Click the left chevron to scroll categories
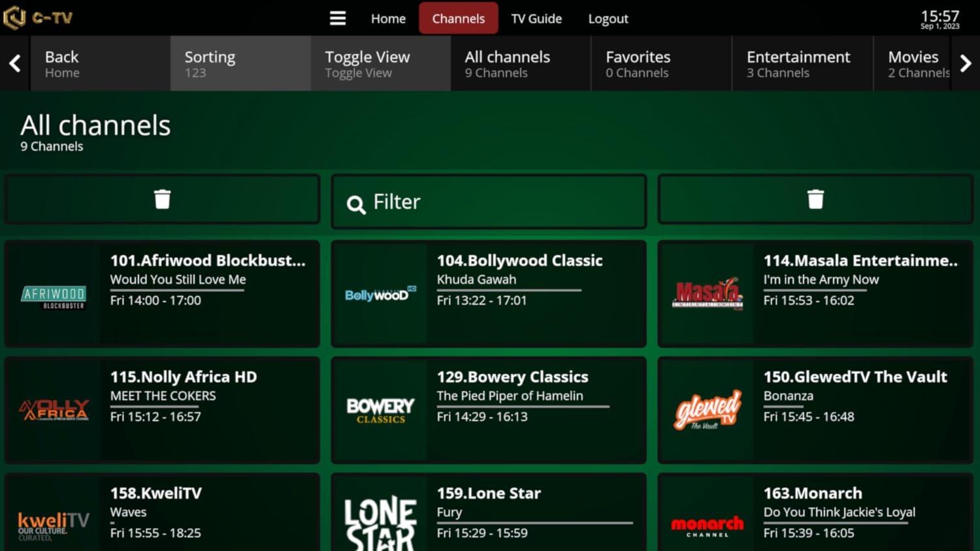 click(x=14, y=63)
